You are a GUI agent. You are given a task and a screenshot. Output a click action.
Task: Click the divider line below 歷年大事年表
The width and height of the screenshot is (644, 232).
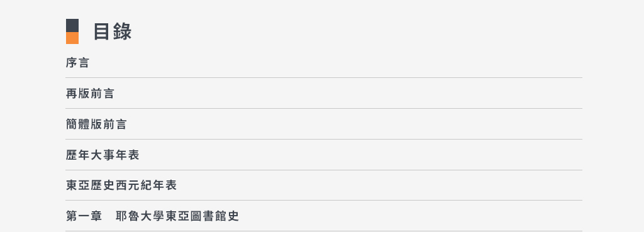click(x=324, y=170)
